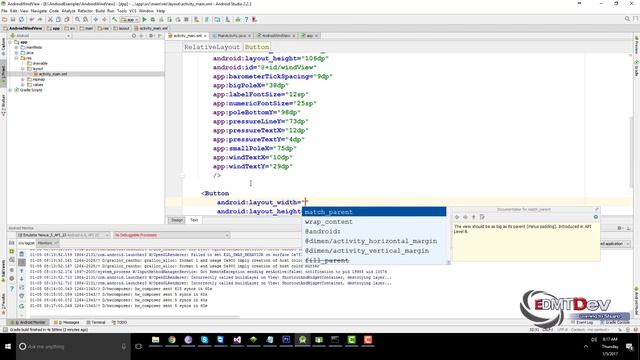Click documentation popup back arrow
640x360 pixels.
457,217
